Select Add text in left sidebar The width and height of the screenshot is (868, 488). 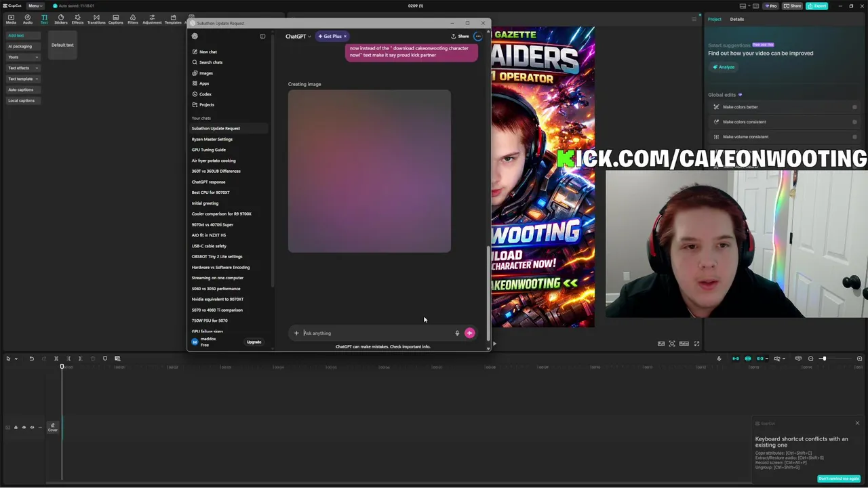click(22, 35)
